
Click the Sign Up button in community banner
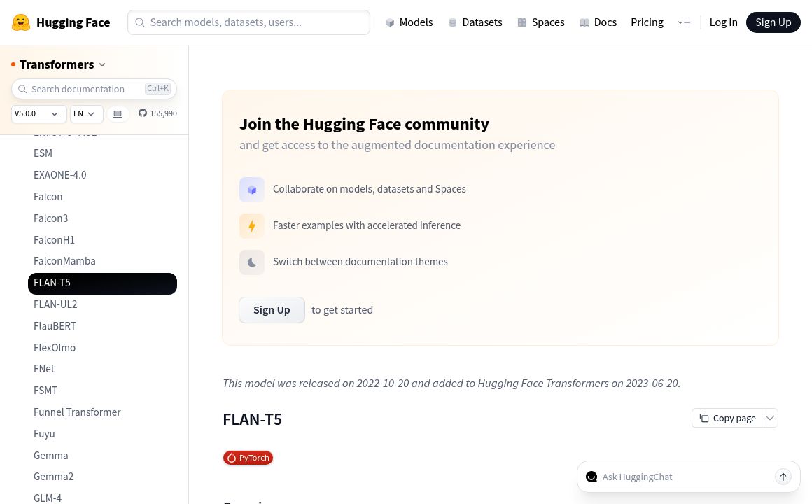pyautogui.click(x=272, y=310)
